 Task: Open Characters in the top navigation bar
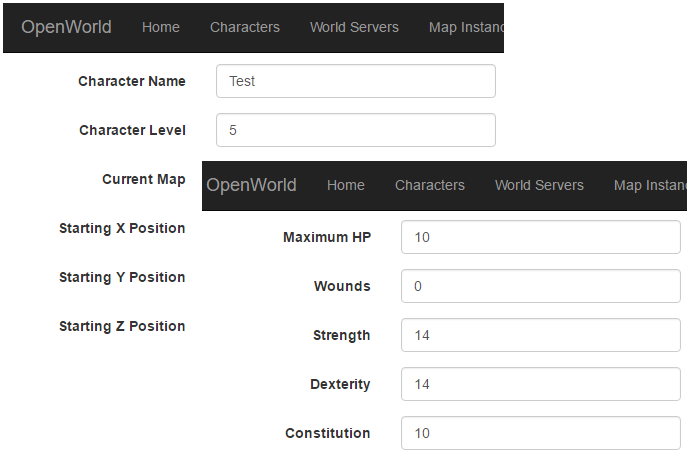(x=245, y=27)
